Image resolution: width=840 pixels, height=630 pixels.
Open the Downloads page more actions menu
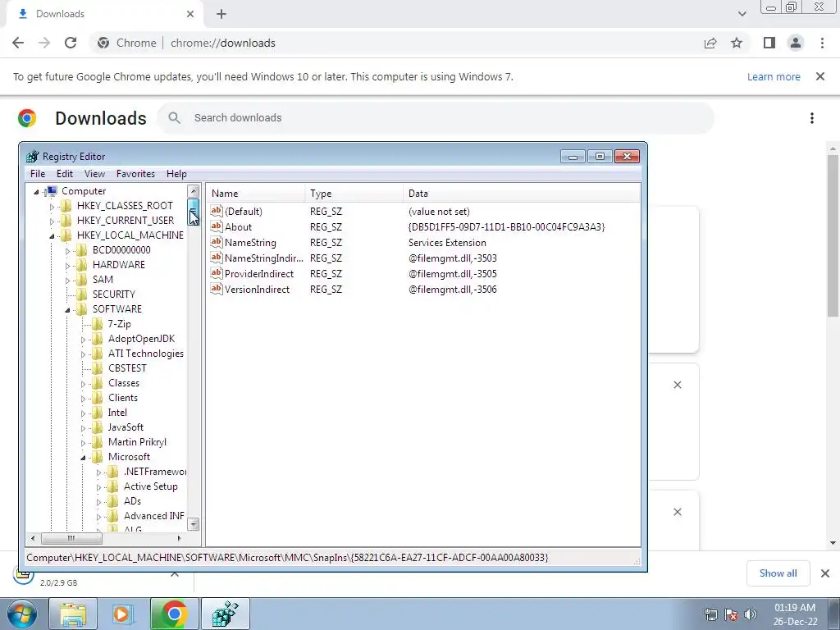point(811,118)
